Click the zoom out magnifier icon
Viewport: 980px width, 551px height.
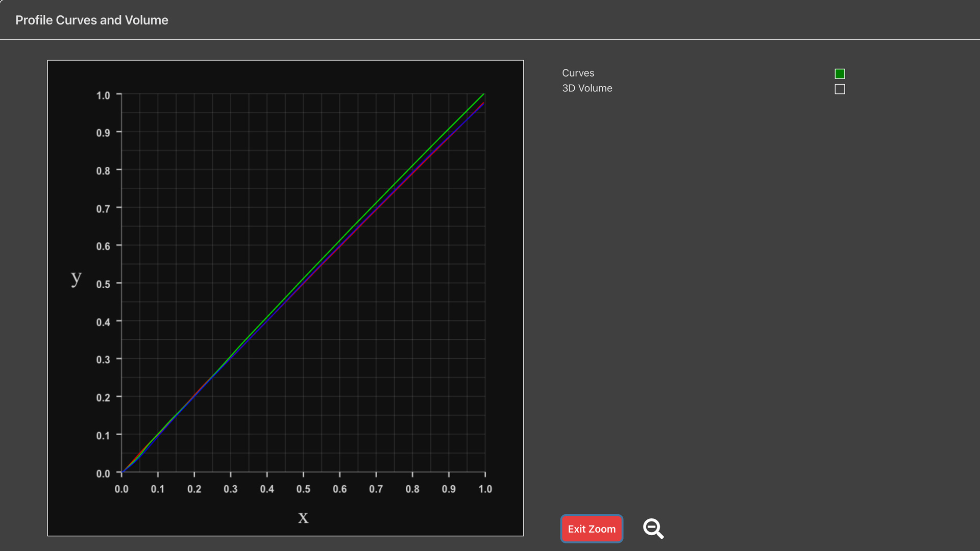click(x=653, y=529)
